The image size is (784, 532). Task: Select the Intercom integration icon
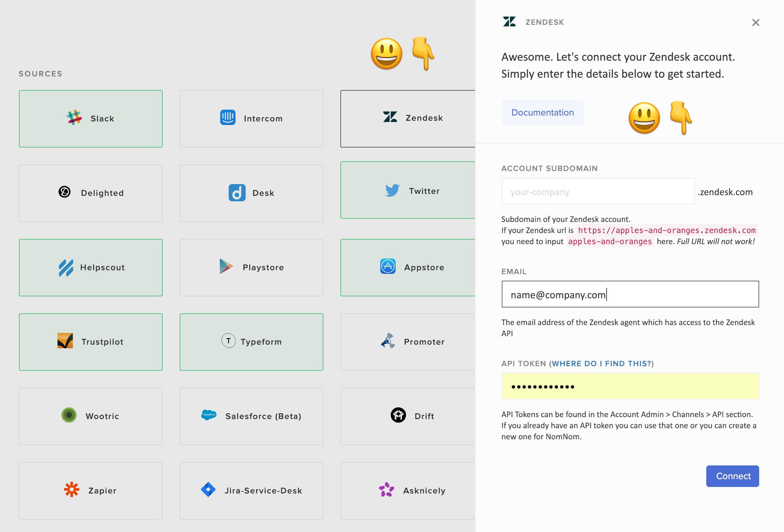click(227, 118)
